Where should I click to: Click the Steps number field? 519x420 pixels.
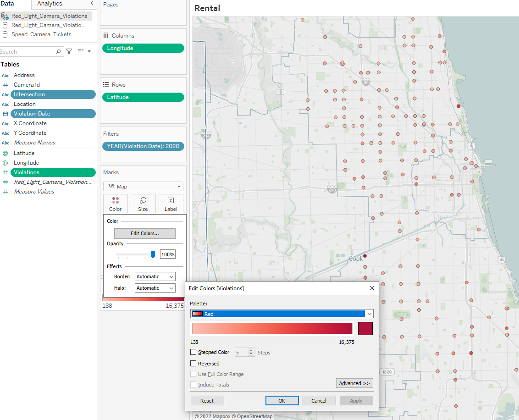click(241, 352)
